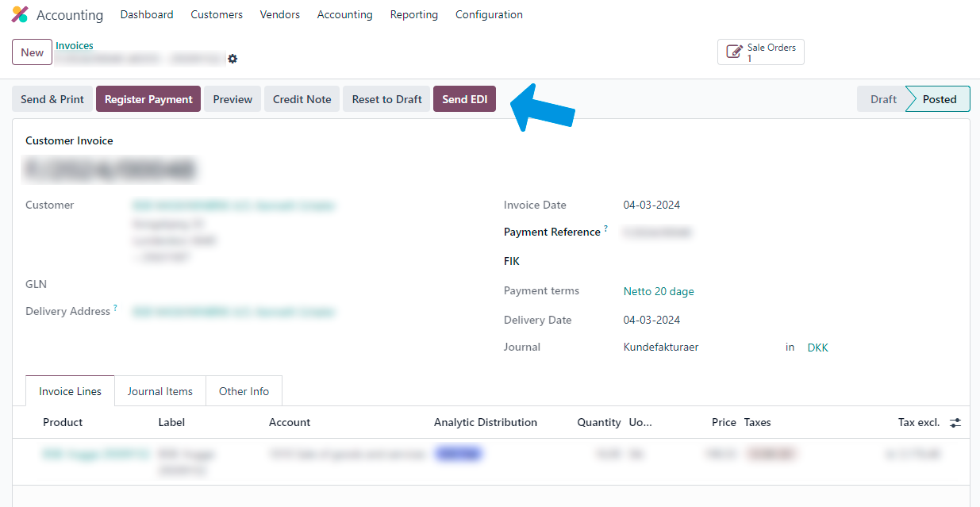Switch to the Journal Items tab

159,391
